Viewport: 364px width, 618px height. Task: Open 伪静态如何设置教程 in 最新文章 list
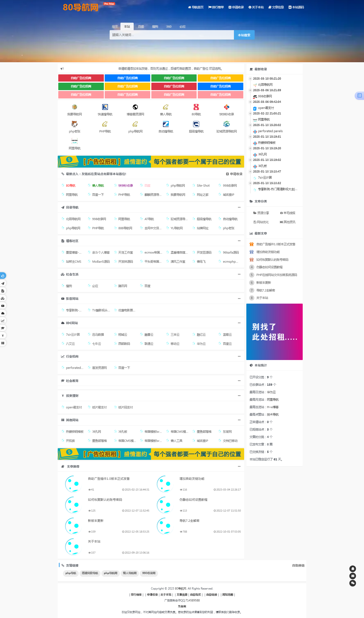click(269, 267)
